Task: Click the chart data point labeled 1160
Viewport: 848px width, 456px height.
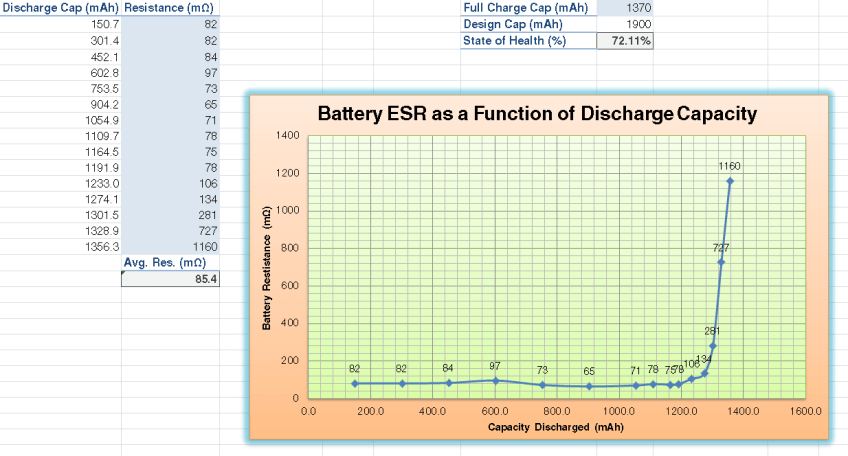Action: point(730,181)
